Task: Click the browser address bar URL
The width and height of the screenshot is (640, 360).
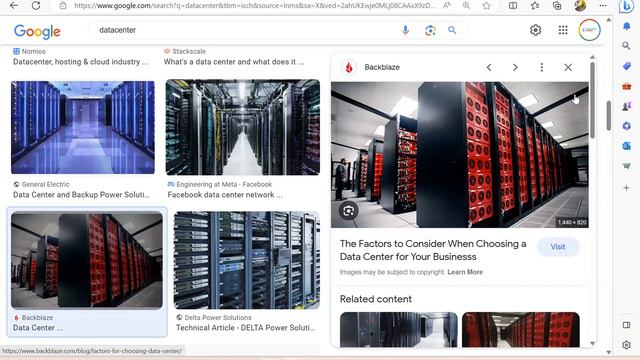Action: pyautogui.click(x=254, y=6)
